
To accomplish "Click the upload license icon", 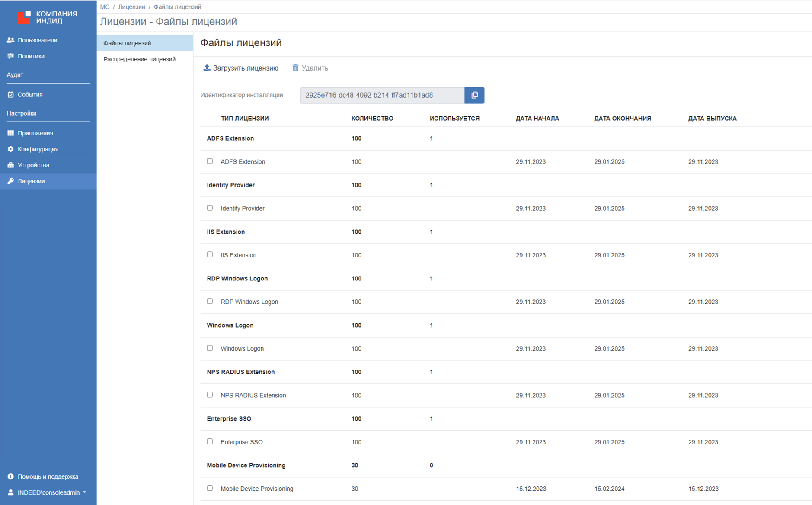I will pos(207,68).
